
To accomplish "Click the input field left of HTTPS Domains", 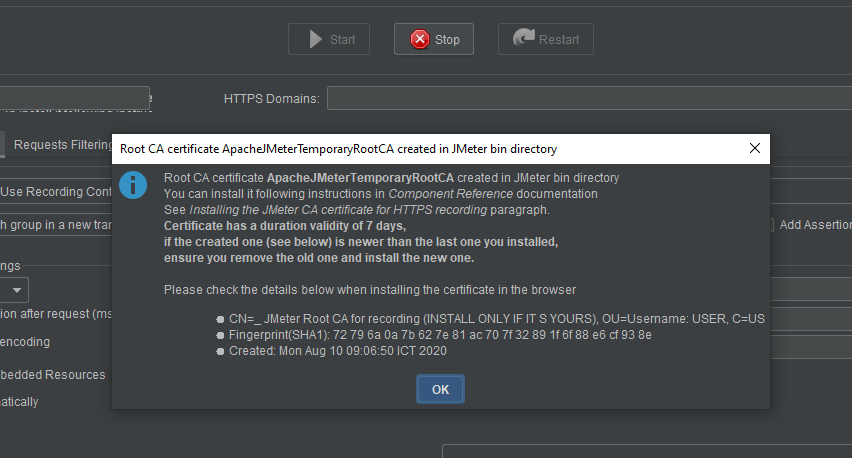I will point(74,98).
